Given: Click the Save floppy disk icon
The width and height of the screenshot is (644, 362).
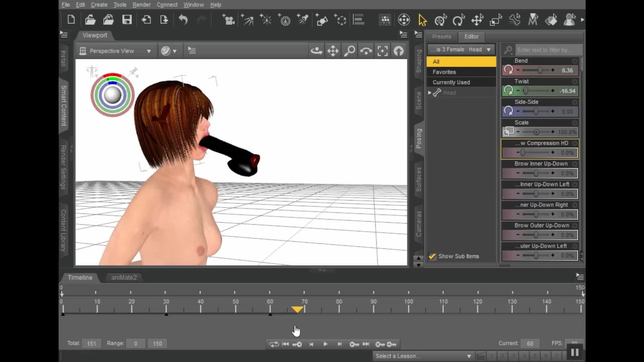Looking at the screenshot, I should [127, 20].
